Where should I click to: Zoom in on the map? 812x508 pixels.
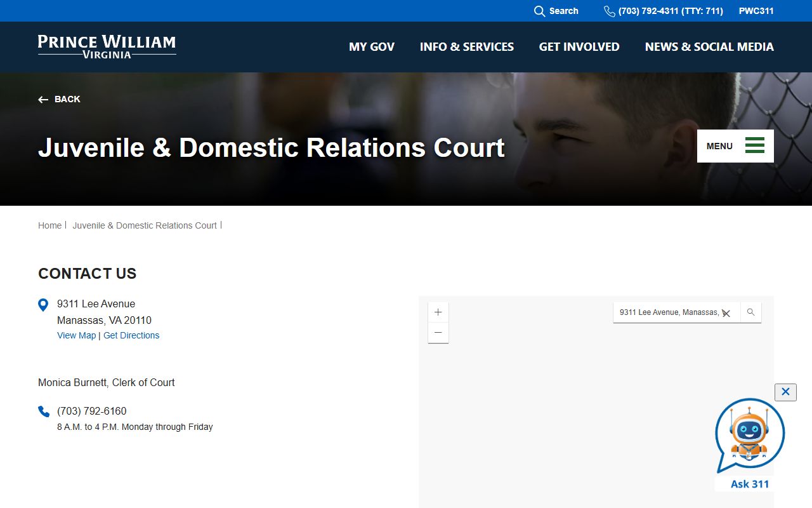[438, 312]
